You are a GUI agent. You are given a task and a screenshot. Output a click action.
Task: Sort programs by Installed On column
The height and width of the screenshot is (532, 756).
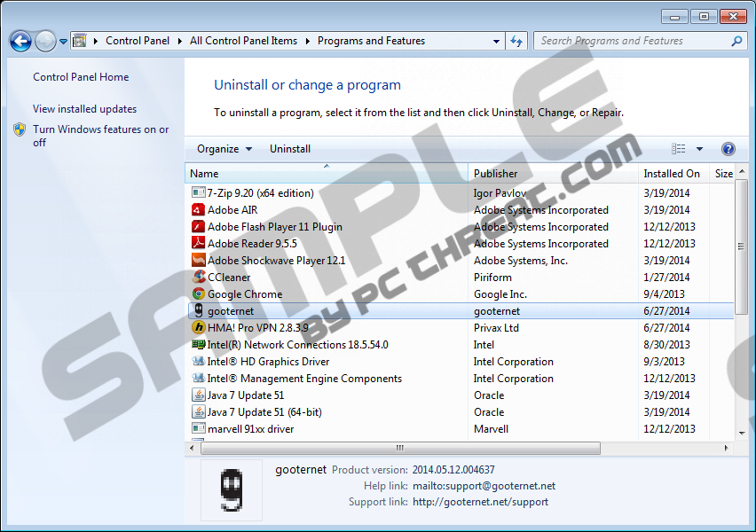click(x=672, y=174)
